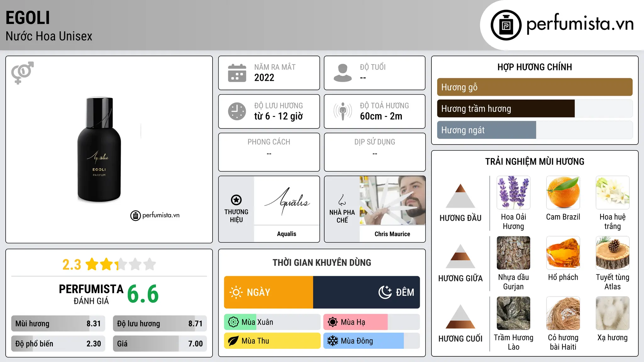This screenshot has width=644, height=362.
Task: Click the moon icon in the Đêm bar
Action: (x=385, y=292)
